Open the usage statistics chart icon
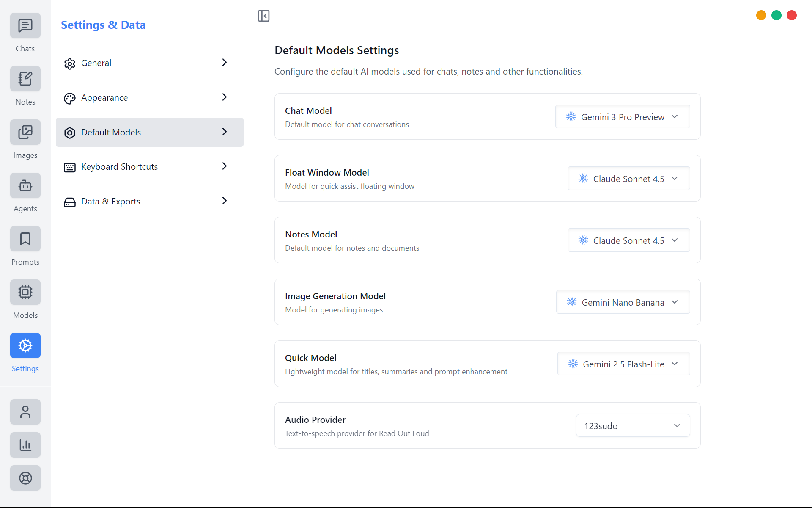 point(25,445)
